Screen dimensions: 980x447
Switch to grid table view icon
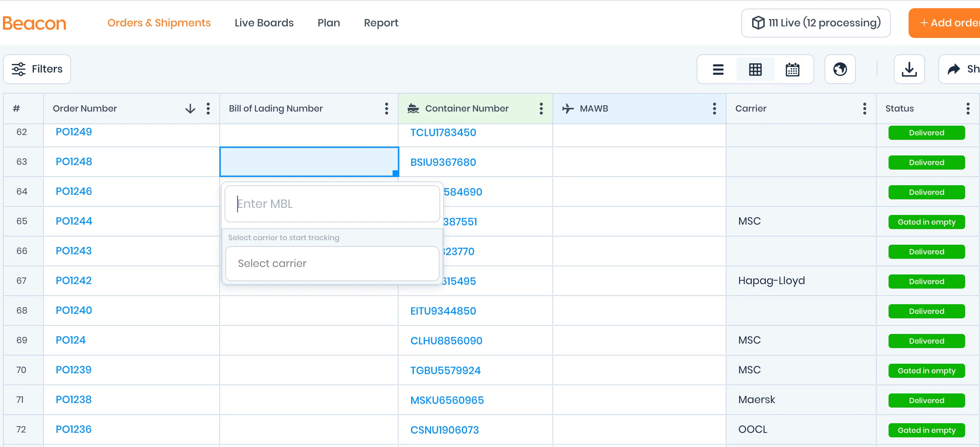coord(755,69)
